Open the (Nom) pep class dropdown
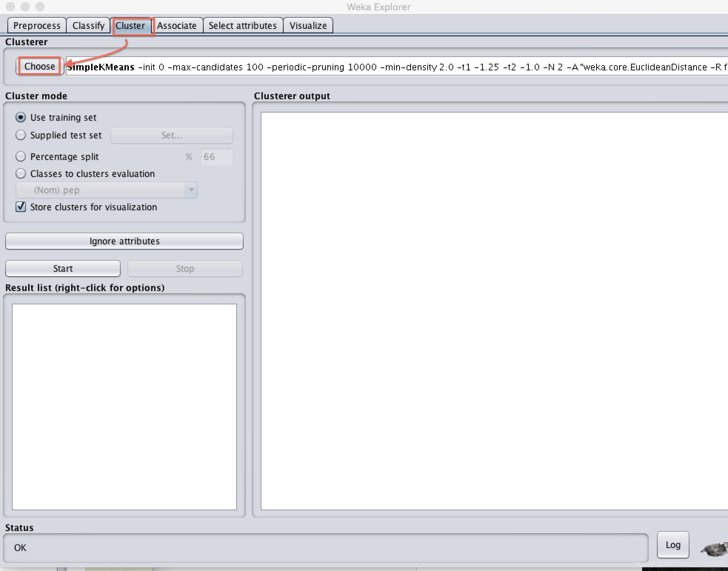Image resolution: width=728 pixels, height=571 pixels. 107,190
